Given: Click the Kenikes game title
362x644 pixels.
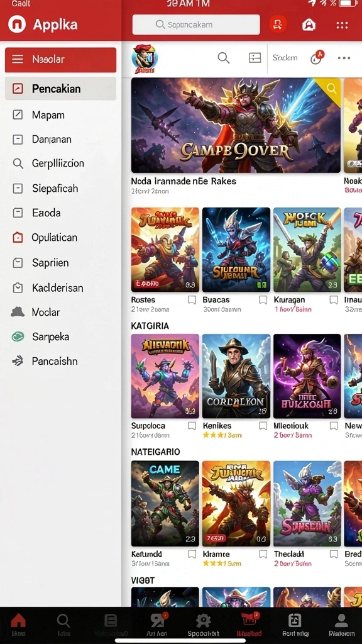Looking at the screenshot, I should (x=217, y=426).
